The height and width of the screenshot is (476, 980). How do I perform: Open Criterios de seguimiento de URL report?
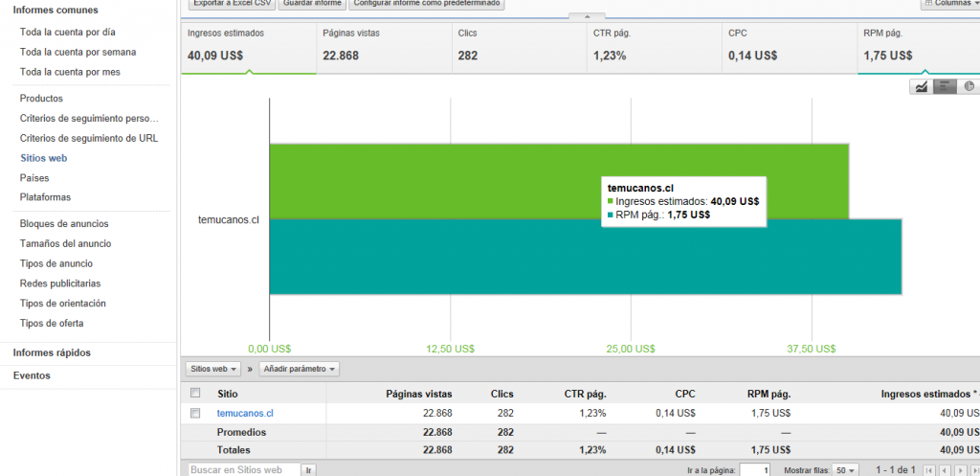point(89,138)
